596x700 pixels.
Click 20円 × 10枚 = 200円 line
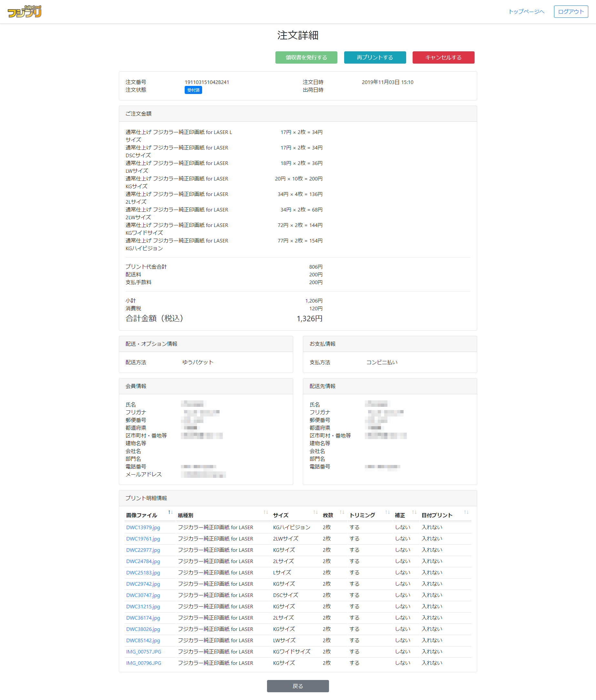[x=299, y=179]
